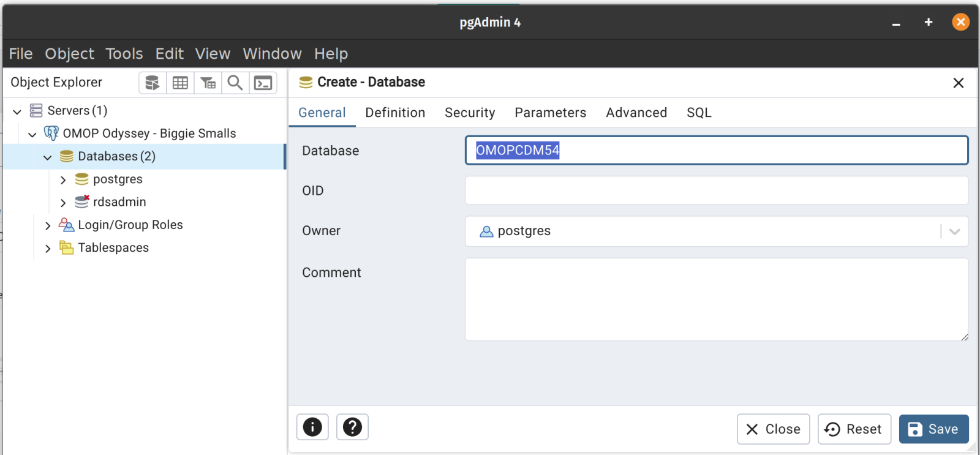
Task: Open the SQL help info button
Action: point(312,427)
